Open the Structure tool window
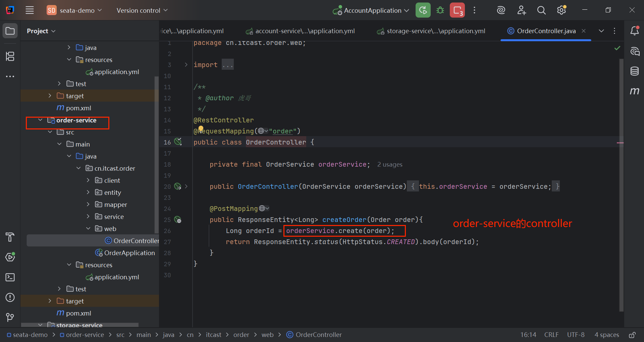 [x=10, y=56]
